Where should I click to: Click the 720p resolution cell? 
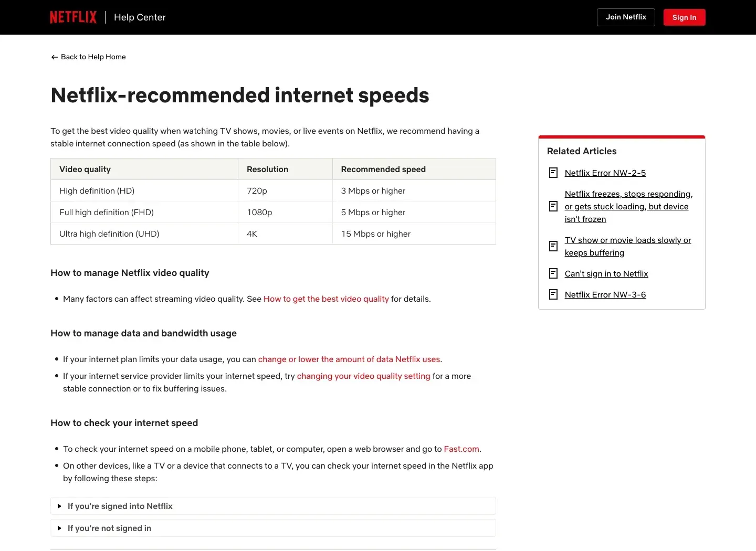[x=286, y=190]
